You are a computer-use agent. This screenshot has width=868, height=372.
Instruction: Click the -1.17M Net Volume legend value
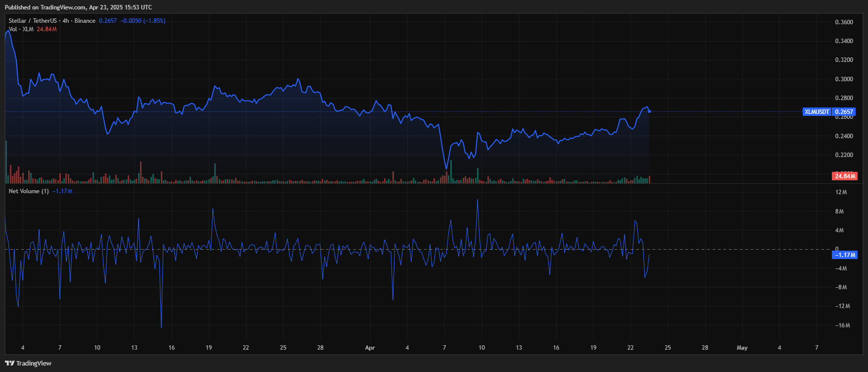click(x=62, y=191)
